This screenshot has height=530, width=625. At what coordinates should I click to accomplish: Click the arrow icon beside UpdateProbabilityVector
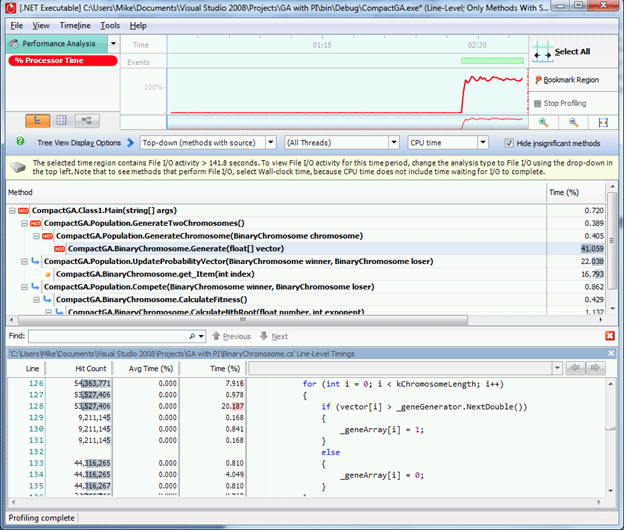(35, 261)
